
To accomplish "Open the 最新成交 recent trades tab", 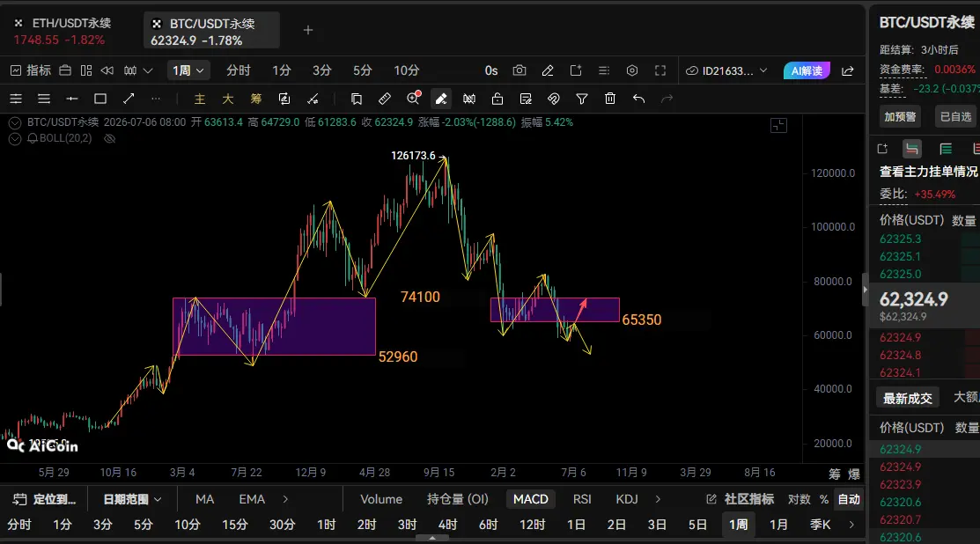I will pyautogui.click(x=908, y=398).
